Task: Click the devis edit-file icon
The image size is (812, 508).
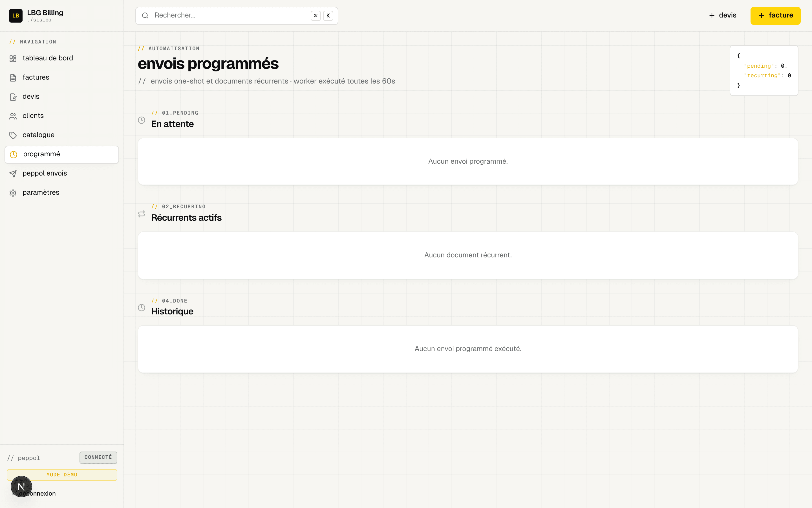Action: point(13,97)
